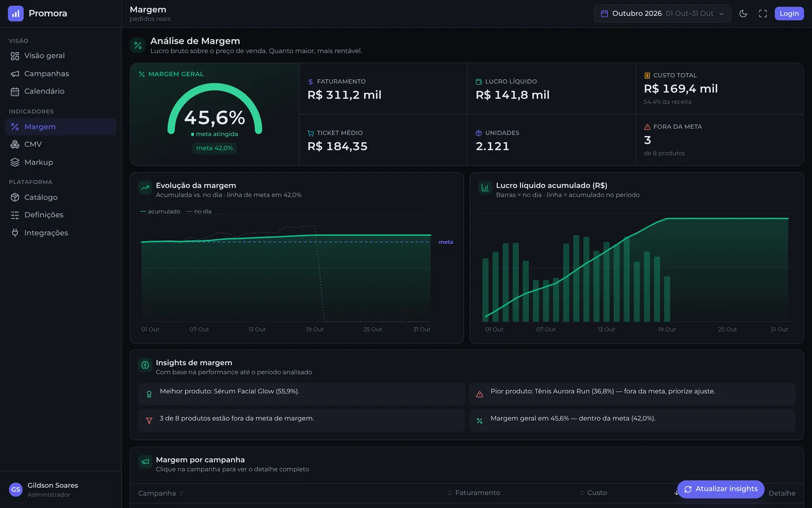Click the Markup layers icon in the sidebar
This screenshot has height=508, width=812.
point(15,162)
